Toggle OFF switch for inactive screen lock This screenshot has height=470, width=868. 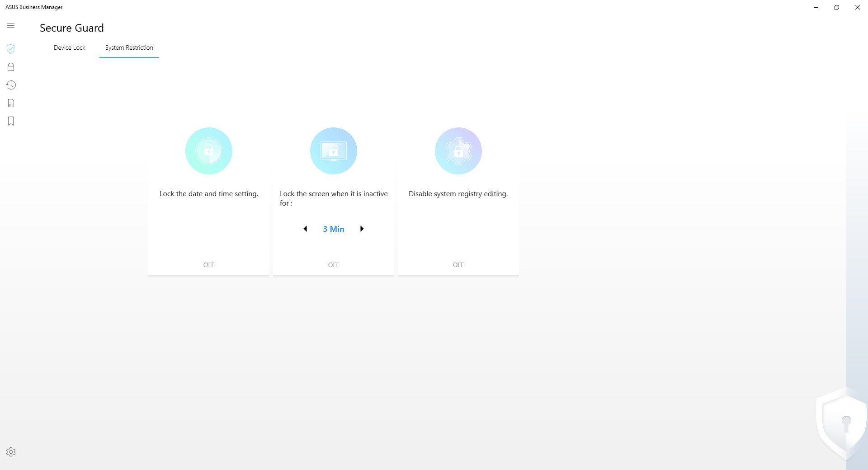click(333, 265)
